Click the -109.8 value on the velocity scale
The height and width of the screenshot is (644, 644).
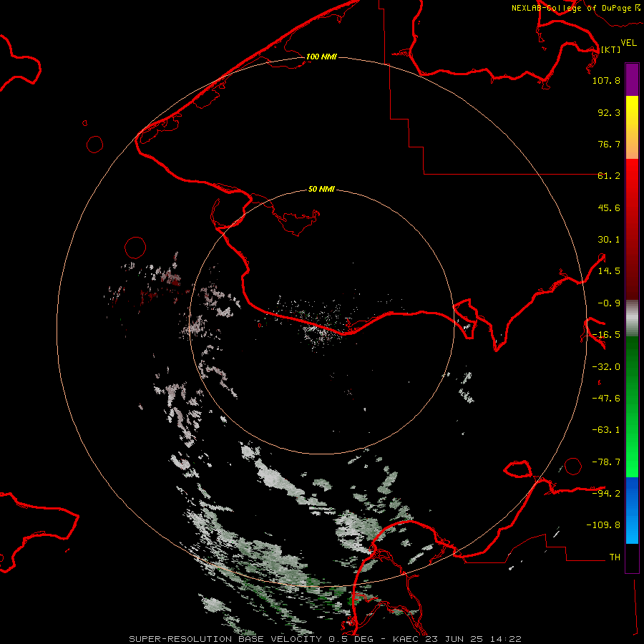(x=603, y=525)
